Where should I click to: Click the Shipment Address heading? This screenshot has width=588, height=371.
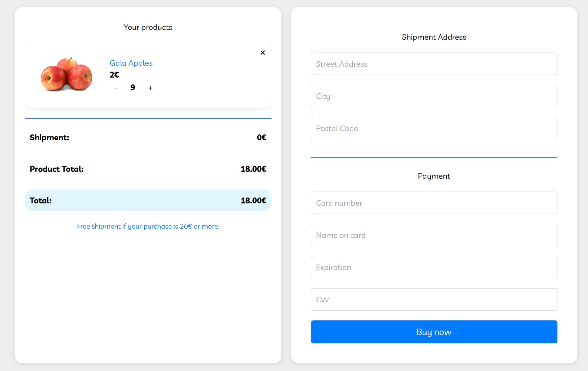tap(434, 37)
